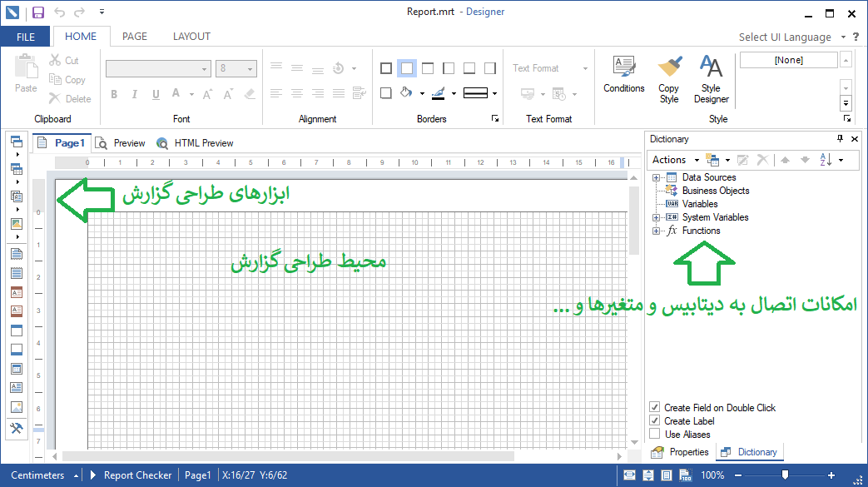Toggle left text alignment
Image resolution: width=868 pixels, height=487 pixels.
coord(276,93)
